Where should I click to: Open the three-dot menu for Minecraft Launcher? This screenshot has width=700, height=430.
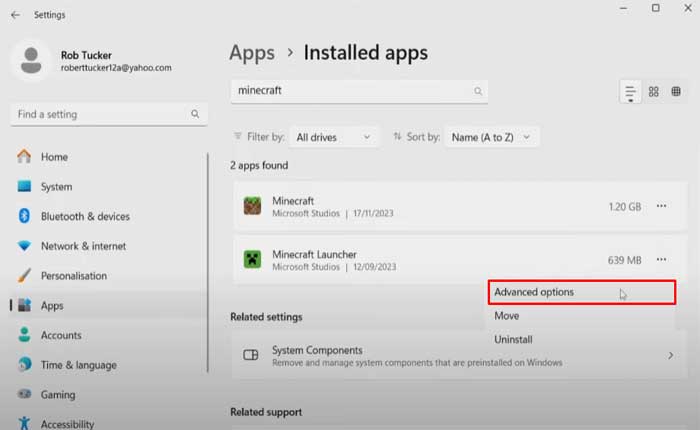[x=661, y=260]
